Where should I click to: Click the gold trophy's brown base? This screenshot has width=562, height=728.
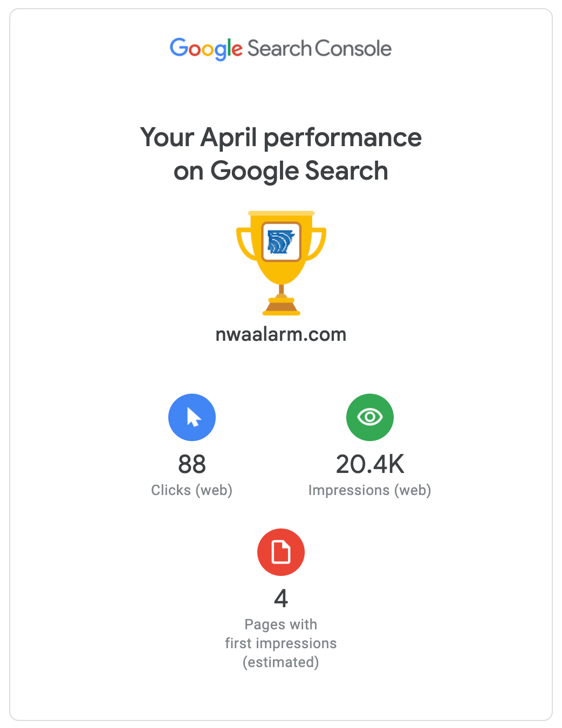[x=281, y=307]
